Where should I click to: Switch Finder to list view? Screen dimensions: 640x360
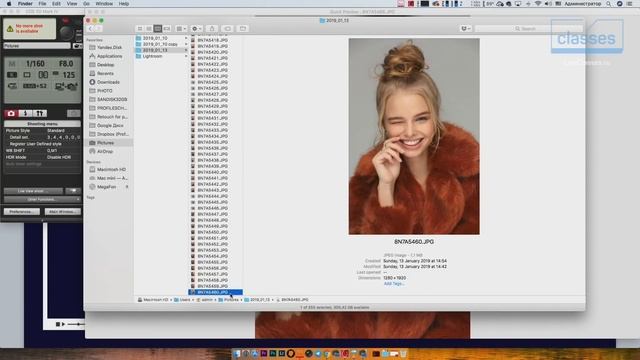pyautogui.click(x=149, y=29)
